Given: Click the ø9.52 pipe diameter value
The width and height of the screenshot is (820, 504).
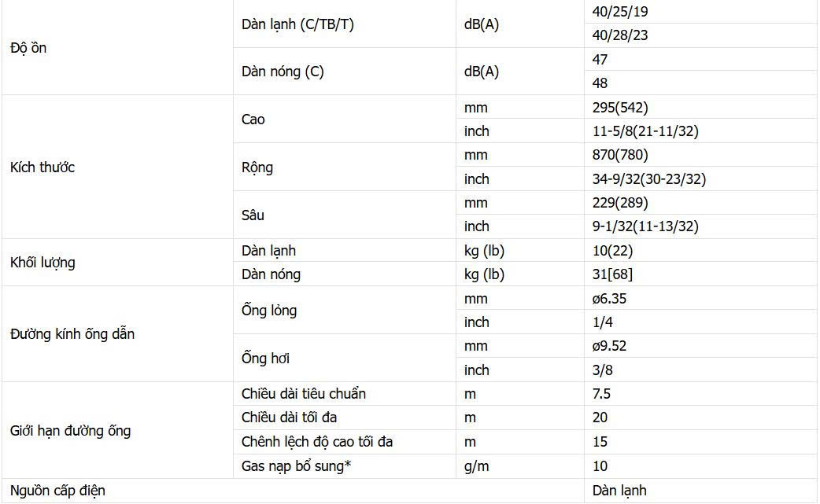Looking at the screenshot, I should (x=609, y=346).
